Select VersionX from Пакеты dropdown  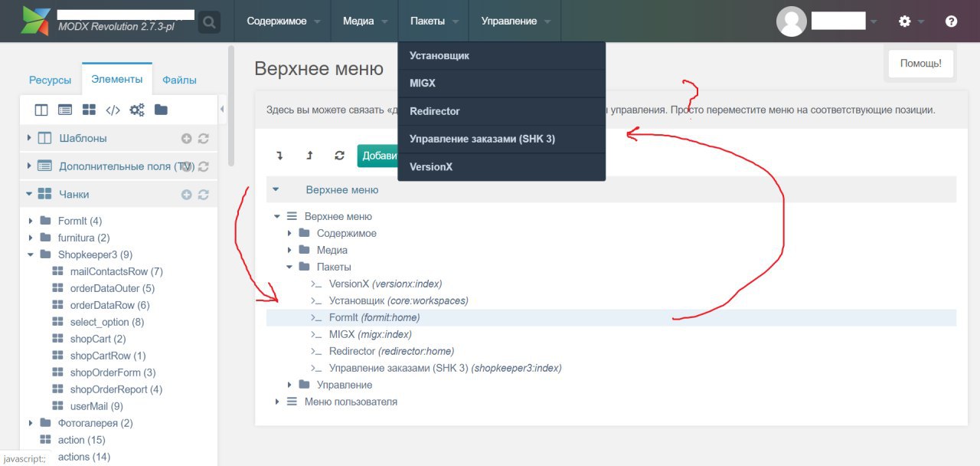[x=501, y=166]
